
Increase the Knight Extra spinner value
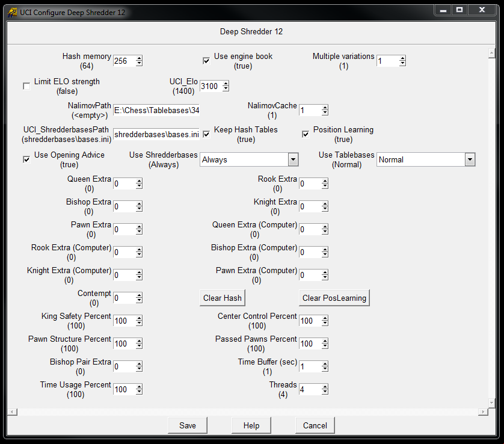coord(325,204)
